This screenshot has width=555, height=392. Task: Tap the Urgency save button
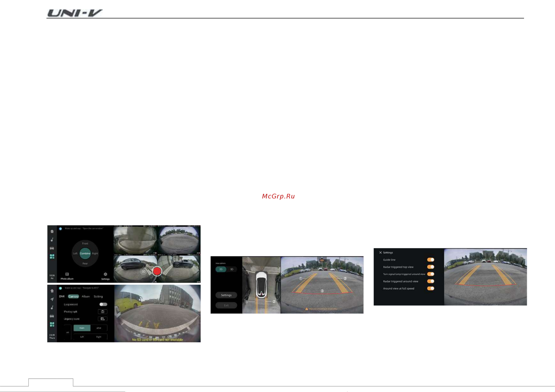[102, 319]
